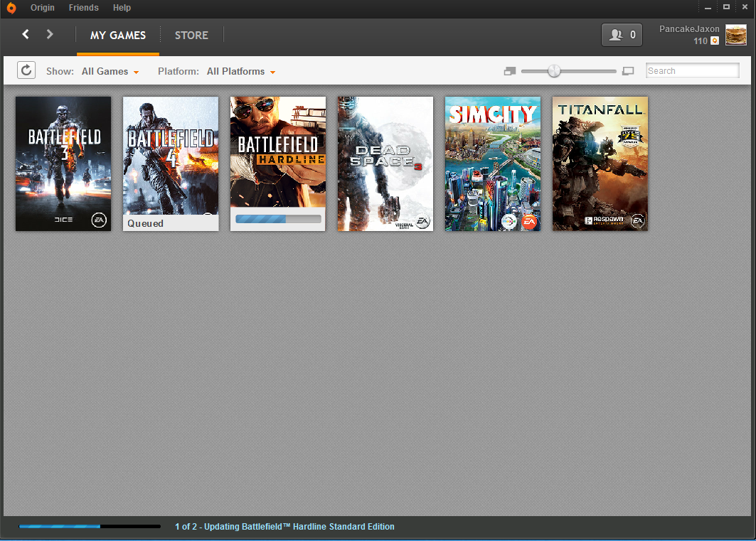756x541 pixels.
Task: Select the Titanfall game tile
Action: coord(600,164)
